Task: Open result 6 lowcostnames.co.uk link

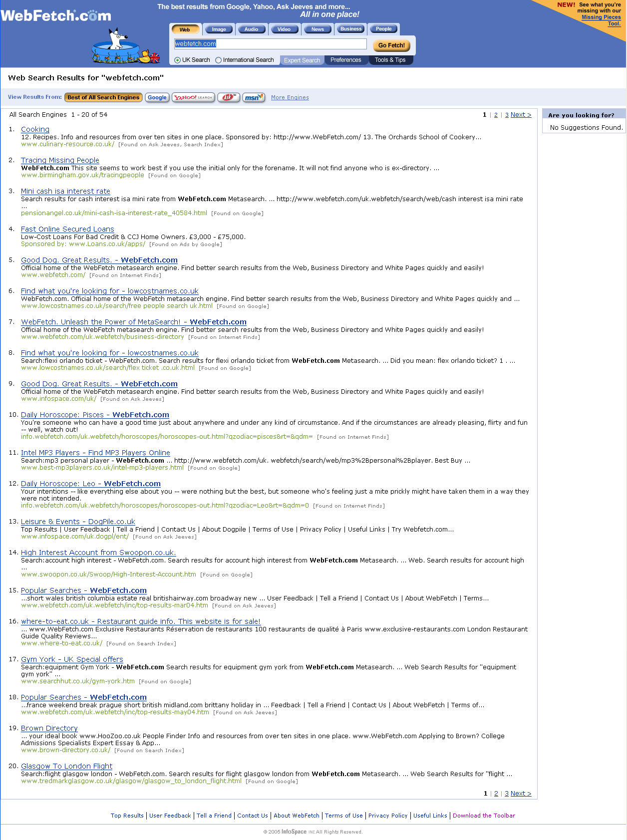Action: tap(110, 291)
